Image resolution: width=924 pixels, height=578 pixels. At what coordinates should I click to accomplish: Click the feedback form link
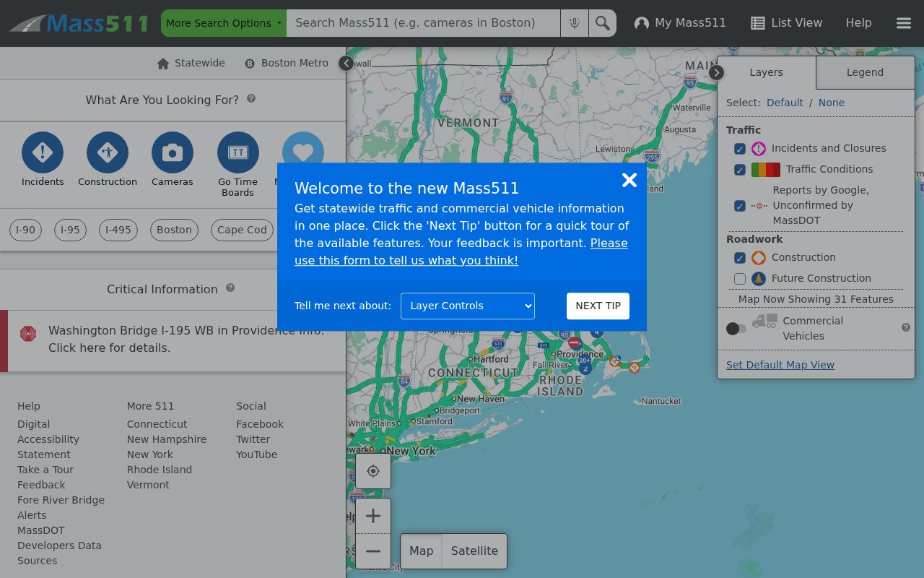[461, 251]
